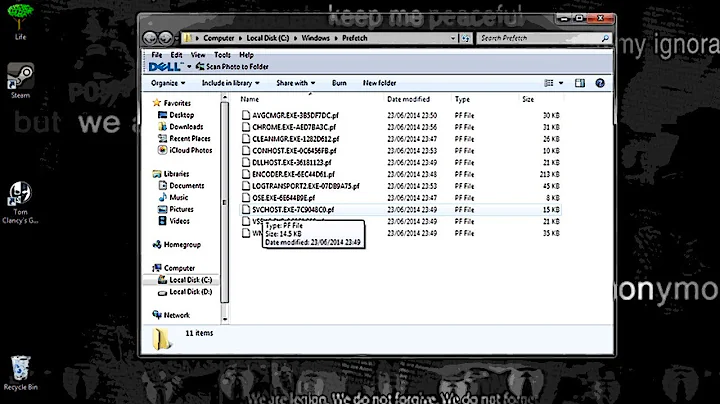Open the Dell toolbar dropdown arrow
Image resolution: width=720 pixels, height=404 pixels.
click(x=189, y=67)
